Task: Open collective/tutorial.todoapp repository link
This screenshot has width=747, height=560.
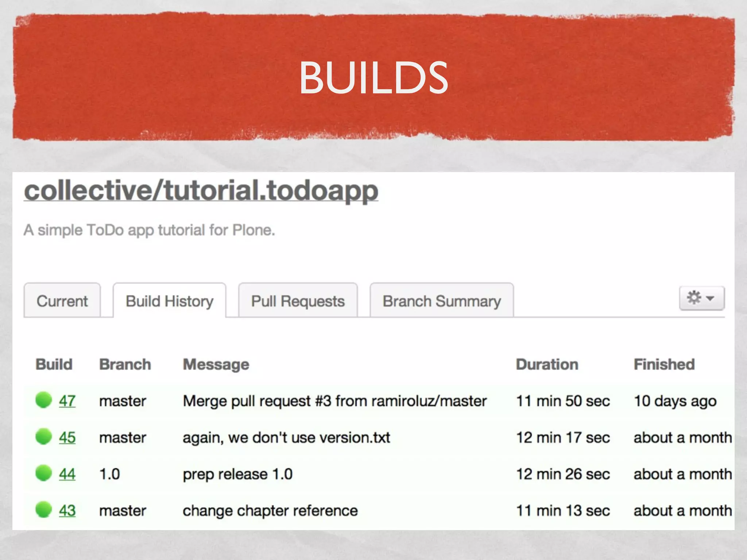Action: point(201,191)
